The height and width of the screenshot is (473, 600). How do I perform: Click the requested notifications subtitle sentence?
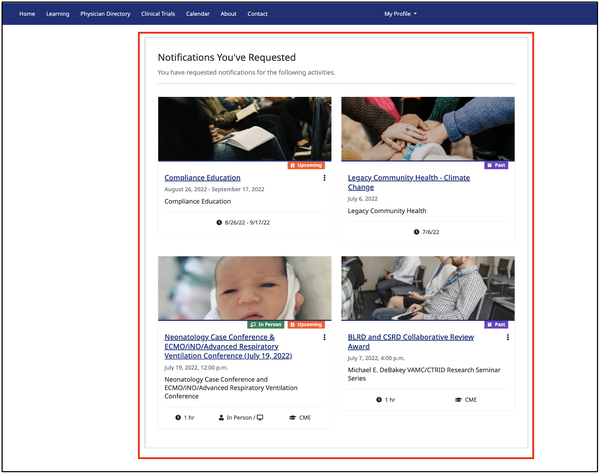(x=246, y=72)
